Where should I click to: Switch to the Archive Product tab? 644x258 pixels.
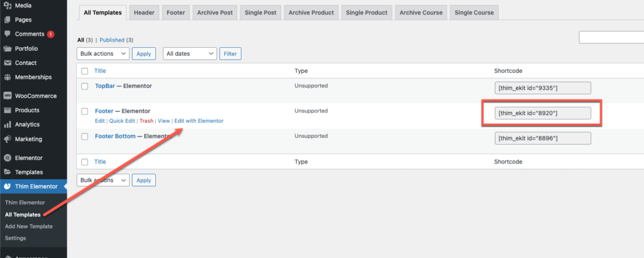(311, 13)
